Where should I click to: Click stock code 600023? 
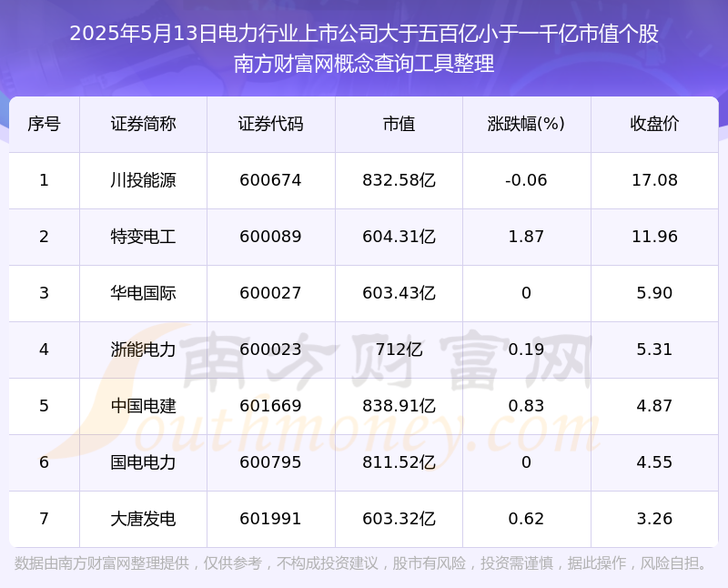pyautogui.click(x=270, y=350)
